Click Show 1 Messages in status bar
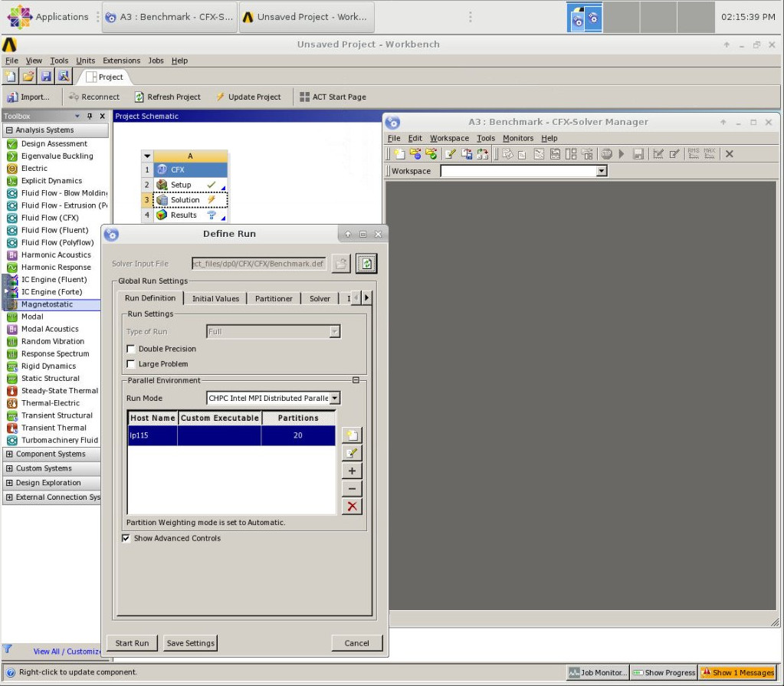Image resolution: width=784 pixels, height=686 pixels. coord(738,673)
